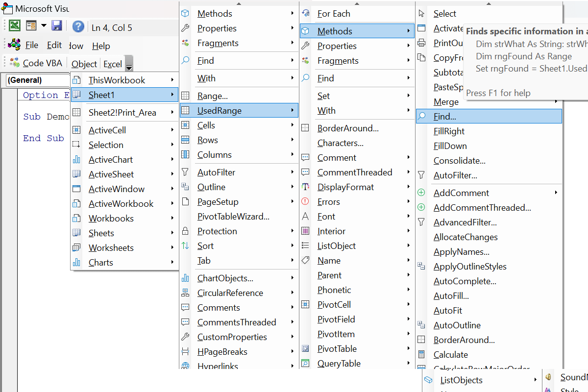
Task: Click the PageSetup page icon
Action: click(x=185, y=201)
